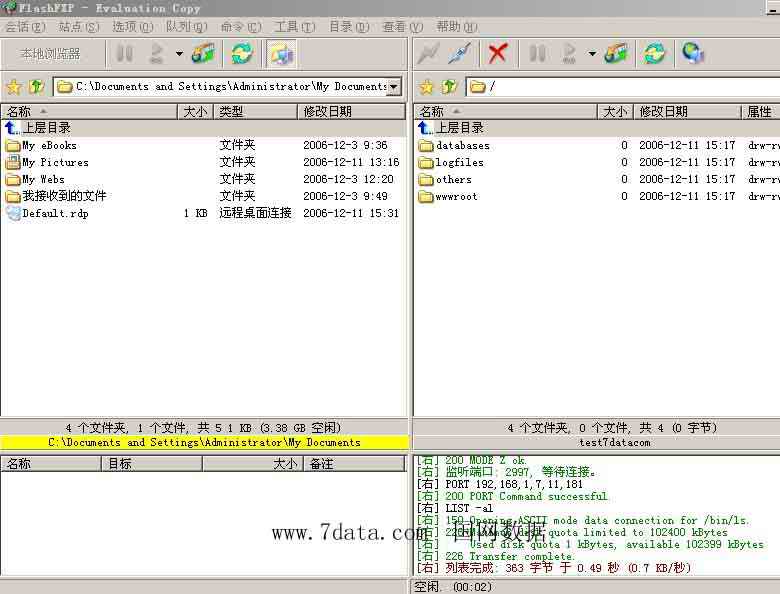Click the queue 名称 column header

(x=51, y=464)
